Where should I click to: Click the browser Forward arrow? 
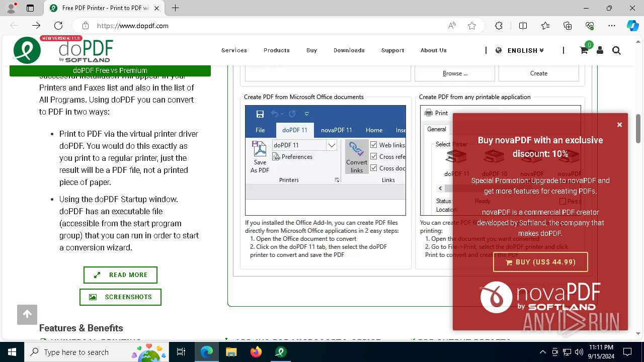(36, 26)
